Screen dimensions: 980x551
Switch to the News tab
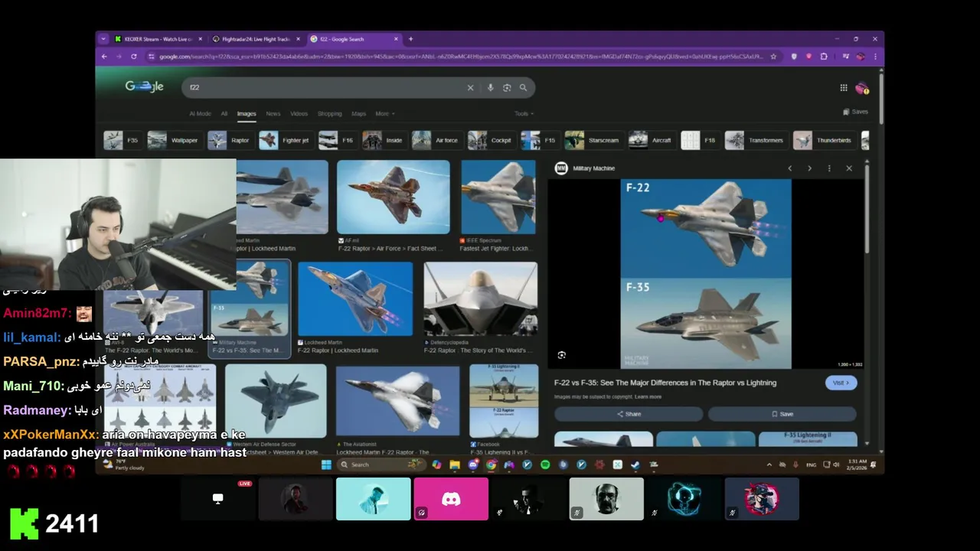pyautogui.click(x=273, y=113)
